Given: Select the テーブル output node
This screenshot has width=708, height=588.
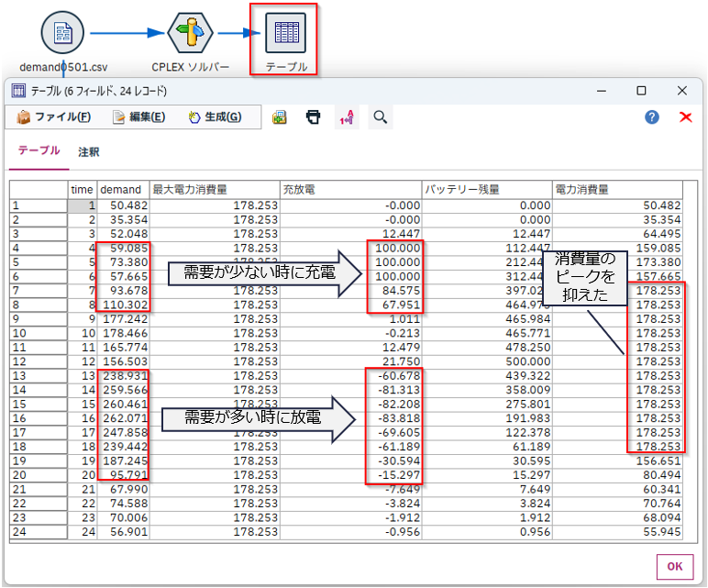Looking at the screenshot, I should 285,33.
